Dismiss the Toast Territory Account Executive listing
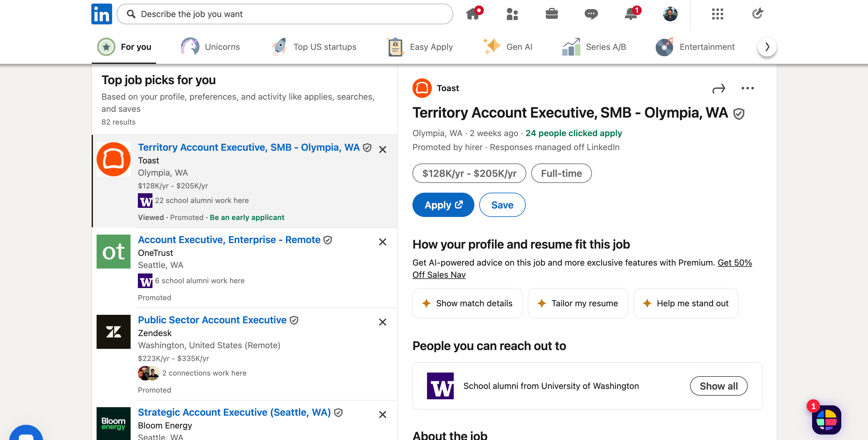Screen dimensions: 868x440 point(382,150)
